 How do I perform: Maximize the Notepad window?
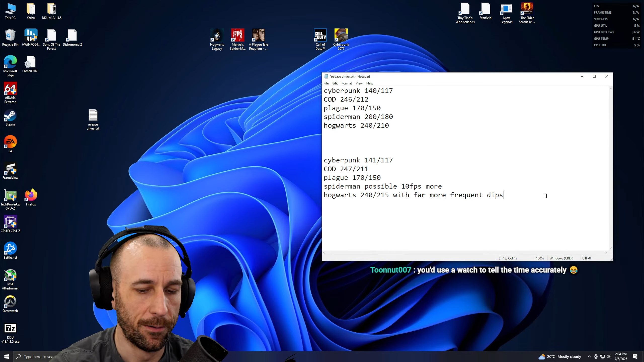pos(594,76)
